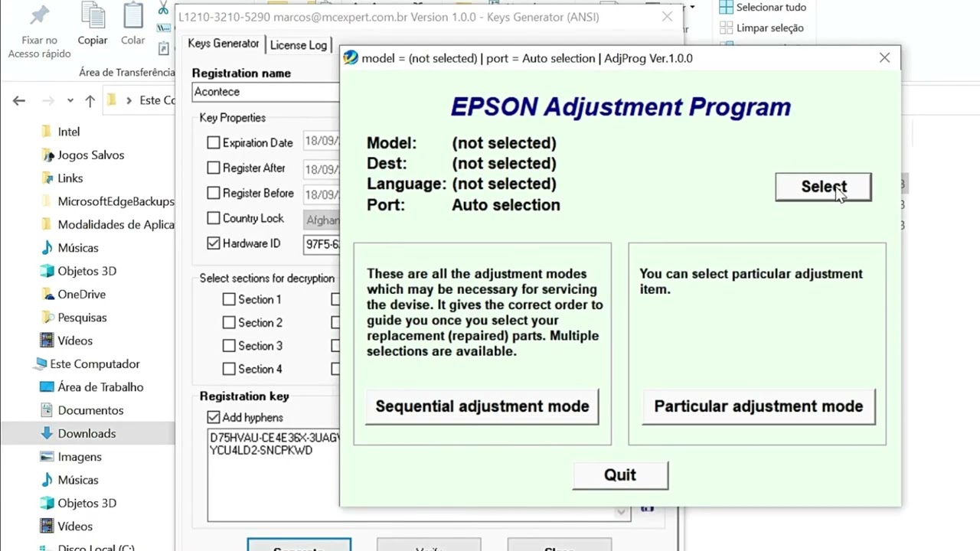980x551 pixels.
Task: Open the Country Lock dropdown in Keys Generator
Action: (322, 220)
